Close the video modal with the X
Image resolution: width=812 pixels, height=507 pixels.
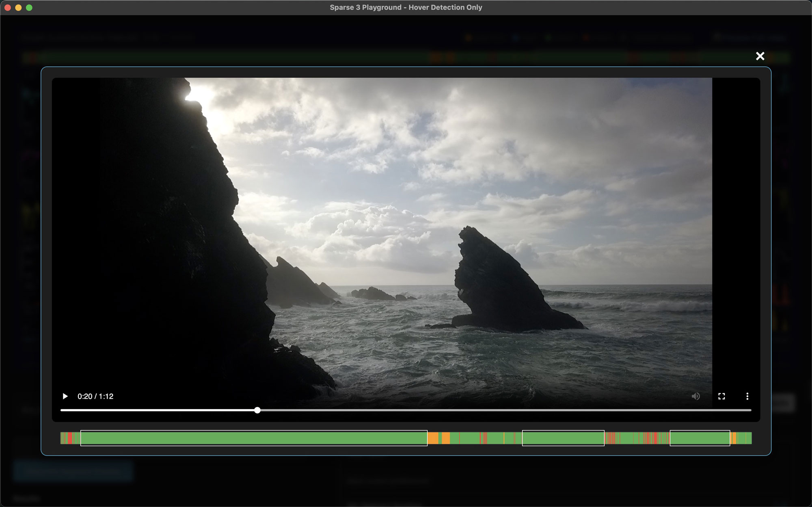point(760,56)
